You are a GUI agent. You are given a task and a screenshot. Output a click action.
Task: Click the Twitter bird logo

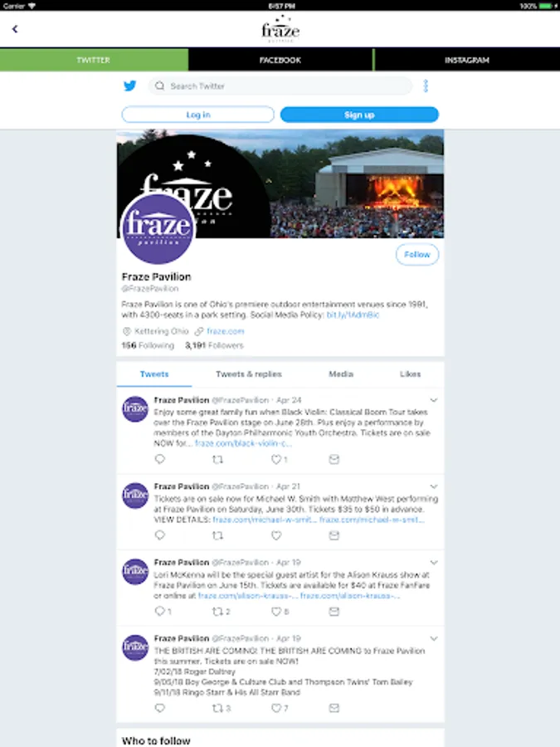click(130, 85)
